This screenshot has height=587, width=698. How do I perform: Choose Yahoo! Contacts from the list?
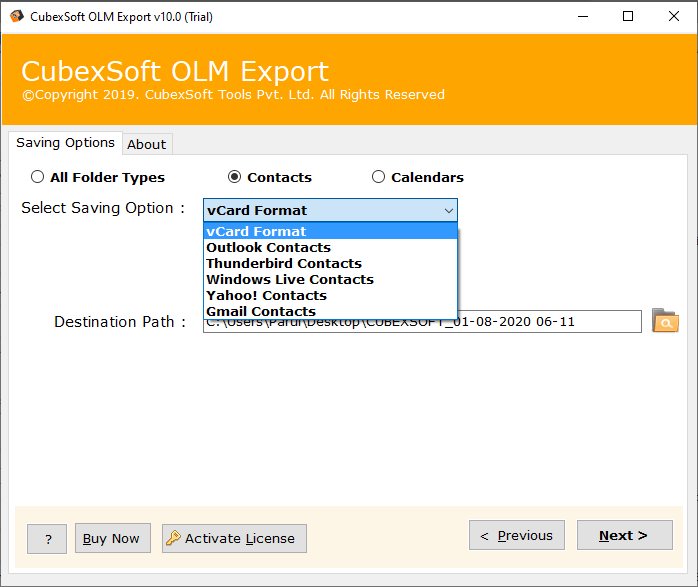tap(330, 296)
